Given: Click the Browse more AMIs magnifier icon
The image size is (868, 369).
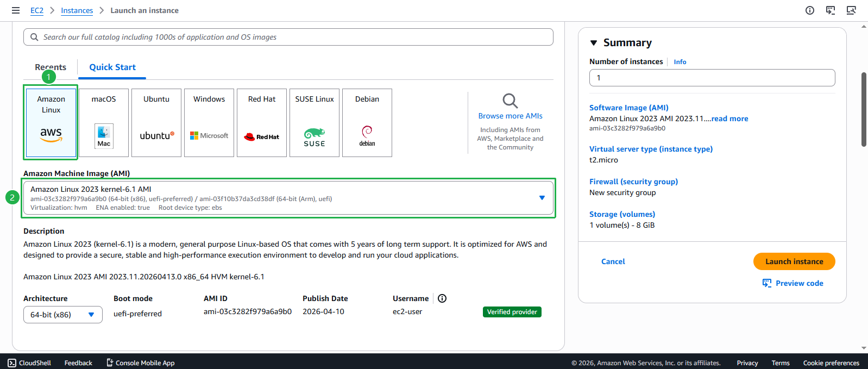Looking at the screenshot, I should (x=510, y=101).
